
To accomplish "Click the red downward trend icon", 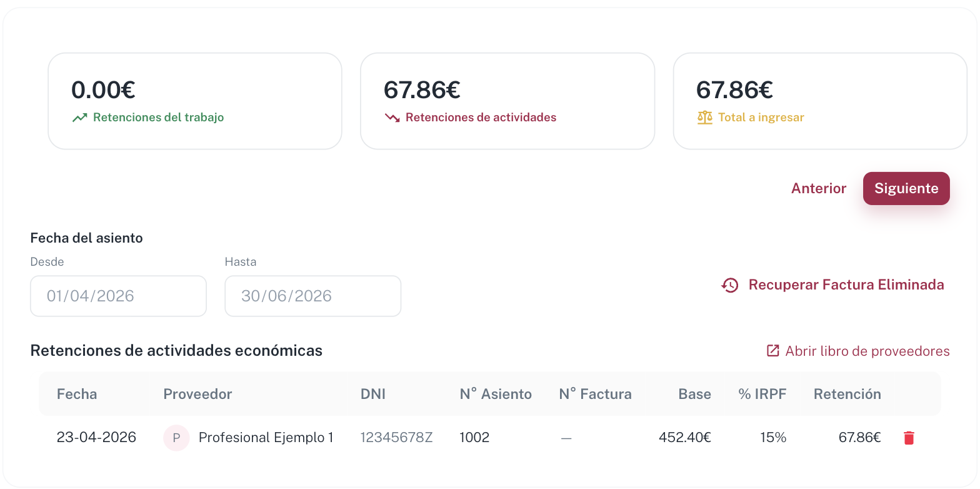I will [392, 118].
